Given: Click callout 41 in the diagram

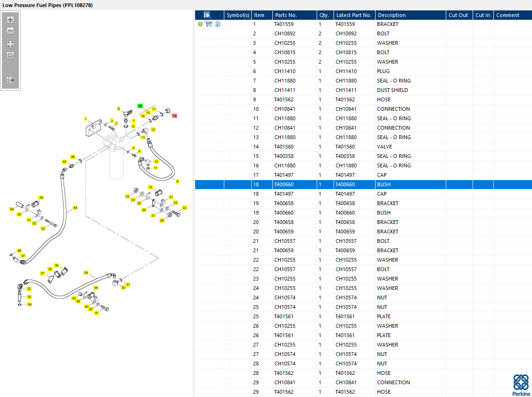Looking at the screenshot, I should pos(97,313).
